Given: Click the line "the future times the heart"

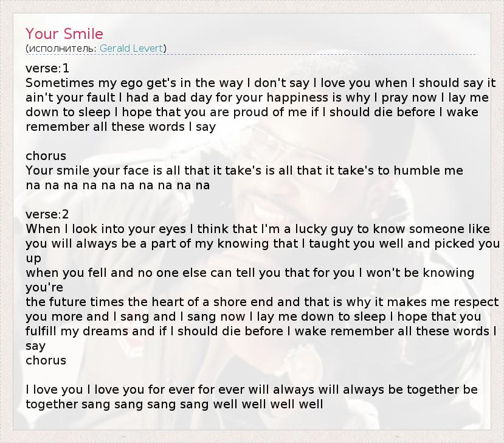Looking at the screenshot, I should point(261,302).
